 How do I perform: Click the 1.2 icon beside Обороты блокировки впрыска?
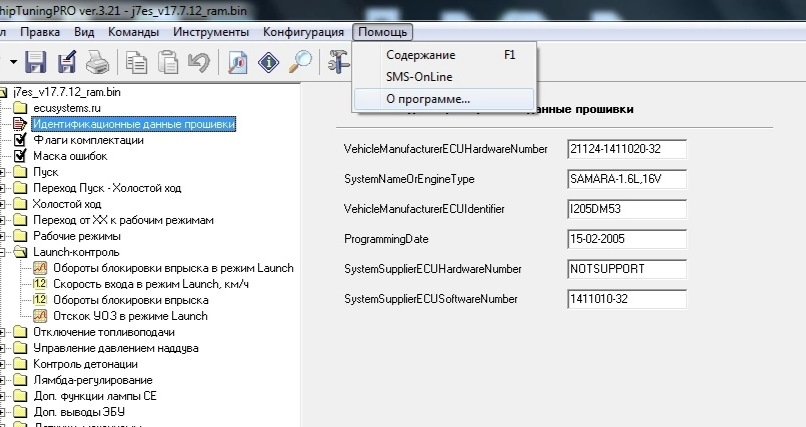tap(40, 300)
